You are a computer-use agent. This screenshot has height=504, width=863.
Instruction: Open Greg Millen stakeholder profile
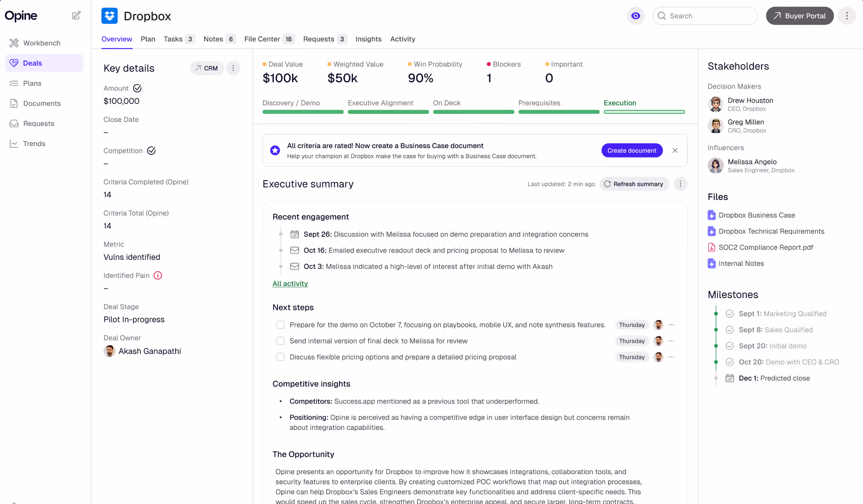737,126
